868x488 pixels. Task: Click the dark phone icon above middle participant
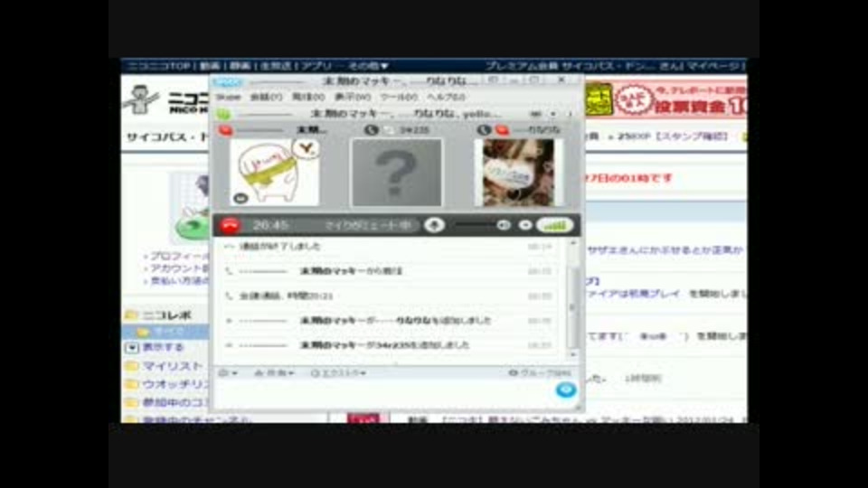[x=371, y=130]
